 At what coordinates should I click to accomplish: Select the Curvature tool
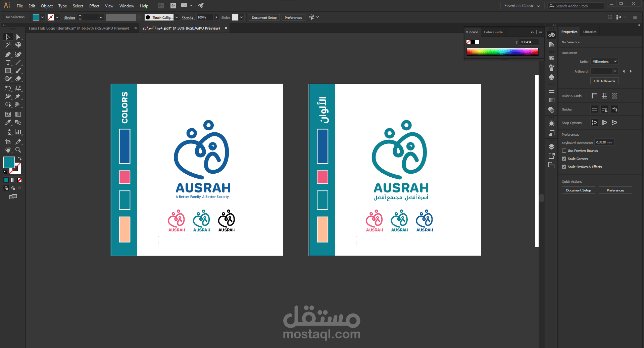[x=18, y=54]
